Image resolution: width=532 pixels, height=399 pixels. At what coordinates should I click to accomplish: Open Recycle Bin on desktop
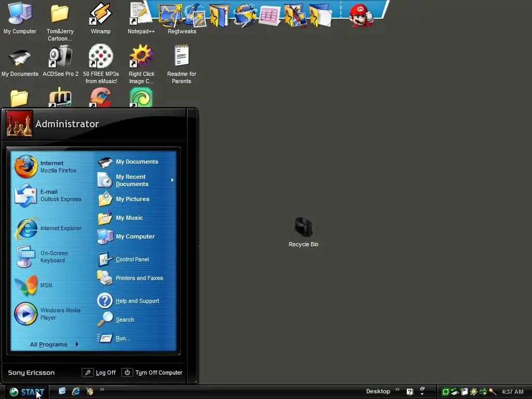[x=303, y=232]
